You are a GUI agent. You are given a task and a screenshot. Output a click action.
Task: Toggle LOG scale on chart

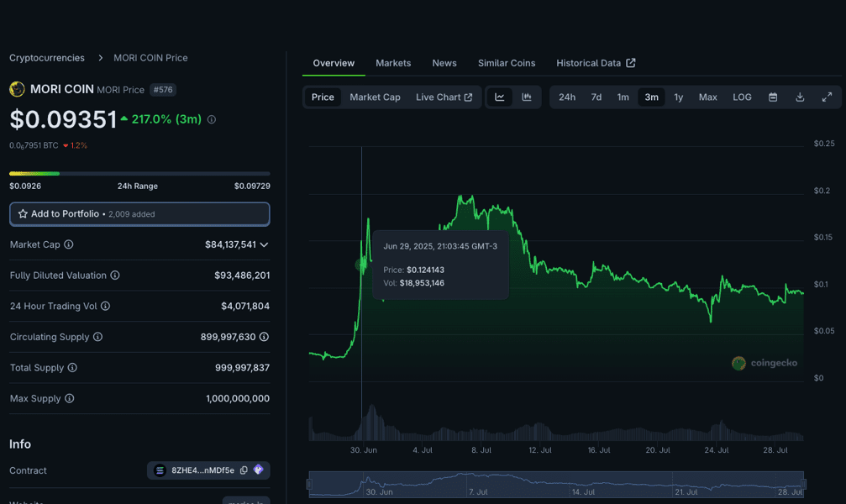[742, 97]
